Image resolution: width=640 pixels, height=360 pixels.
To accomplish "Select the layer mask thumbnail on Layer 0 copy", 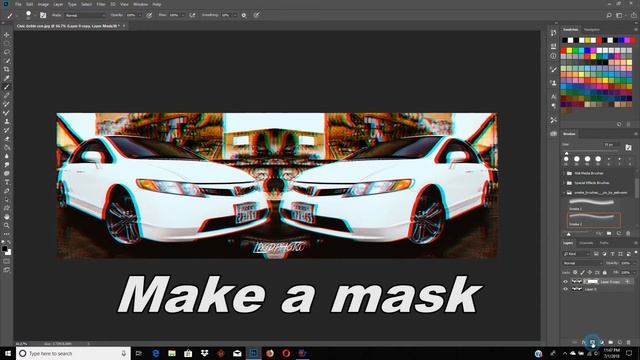I will (592, 282).
